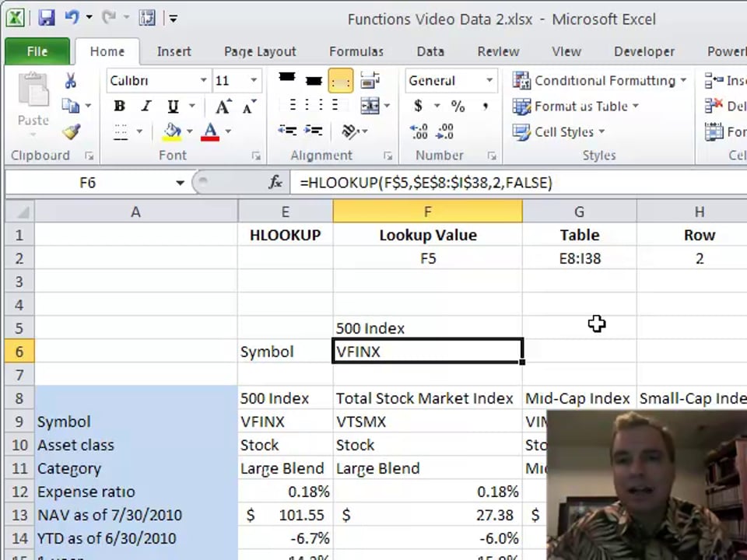
Task: Open the General number format dropdown
Action: (489, 80)
